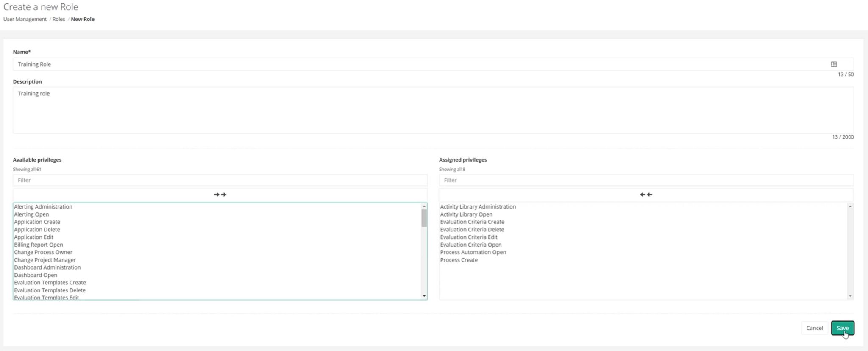Click the Available privileges filter box

(220, 180)
